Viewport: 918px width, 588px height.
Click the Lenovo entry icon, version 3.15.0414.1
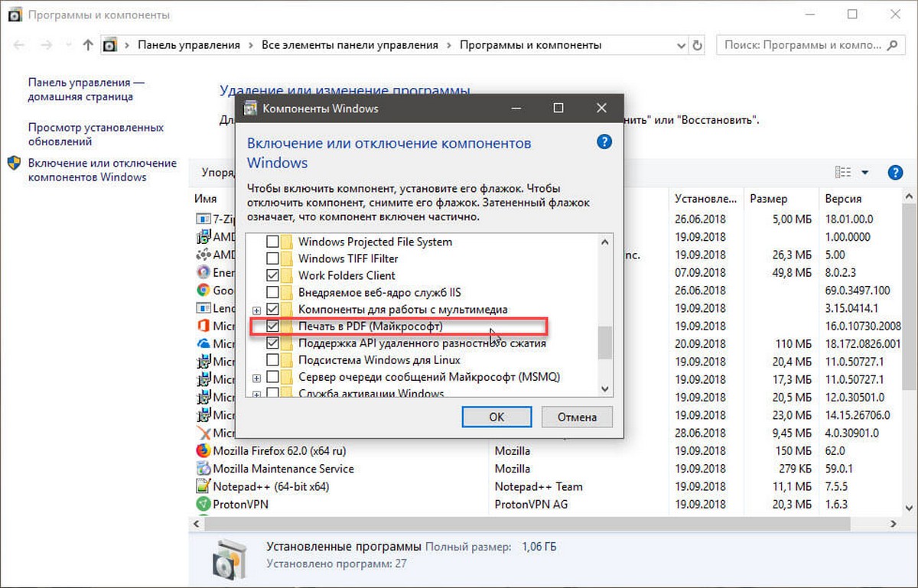point(203,308)
